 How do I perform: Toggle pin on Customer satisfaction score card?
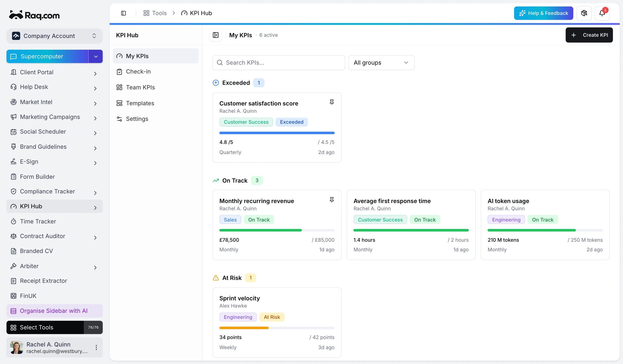coord(332,102)
